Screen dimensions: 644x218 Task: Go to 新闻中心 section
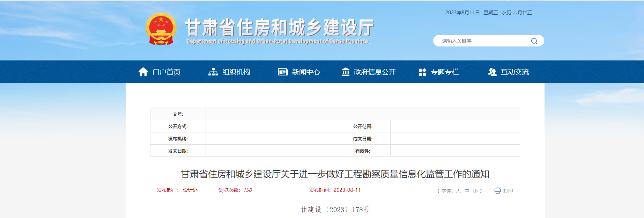click(x=306, y=72)
